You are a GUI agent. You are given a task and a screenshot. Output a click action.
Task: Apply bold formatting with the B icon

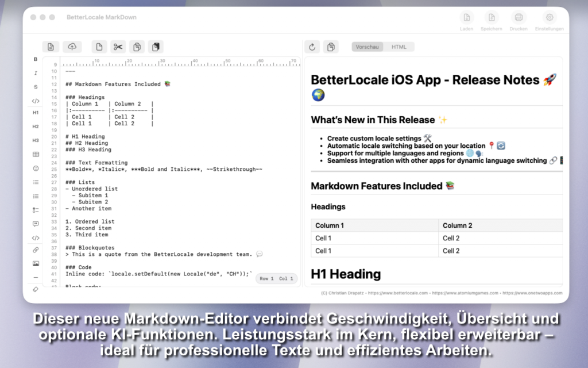36,59
